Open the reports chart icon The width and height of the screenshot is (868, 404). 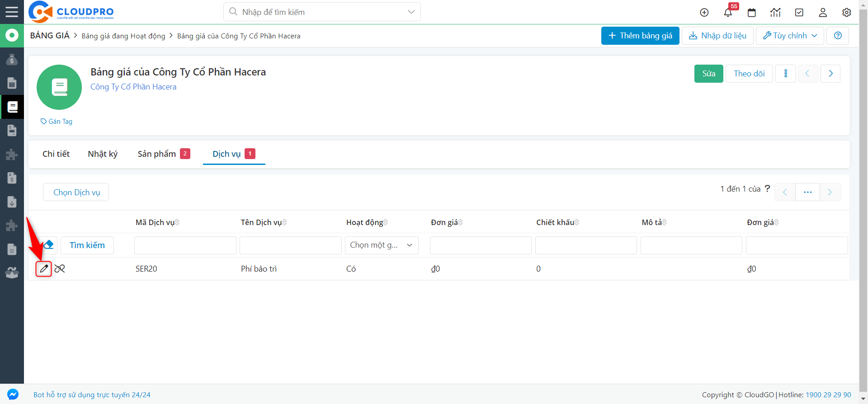[x=776, y=13]
